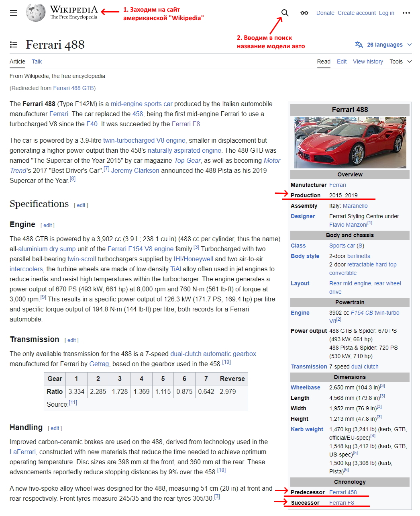This screenshot has width=420, height=516.
Task: Follow the Getrag link
Action: coord(99,364)
